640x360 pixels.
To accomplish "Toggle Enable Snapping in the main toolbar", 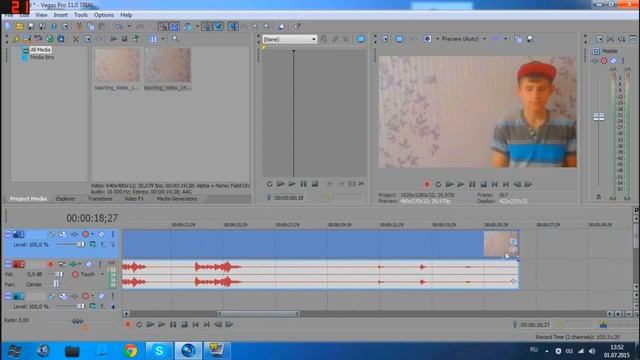I will pos(163,27).
